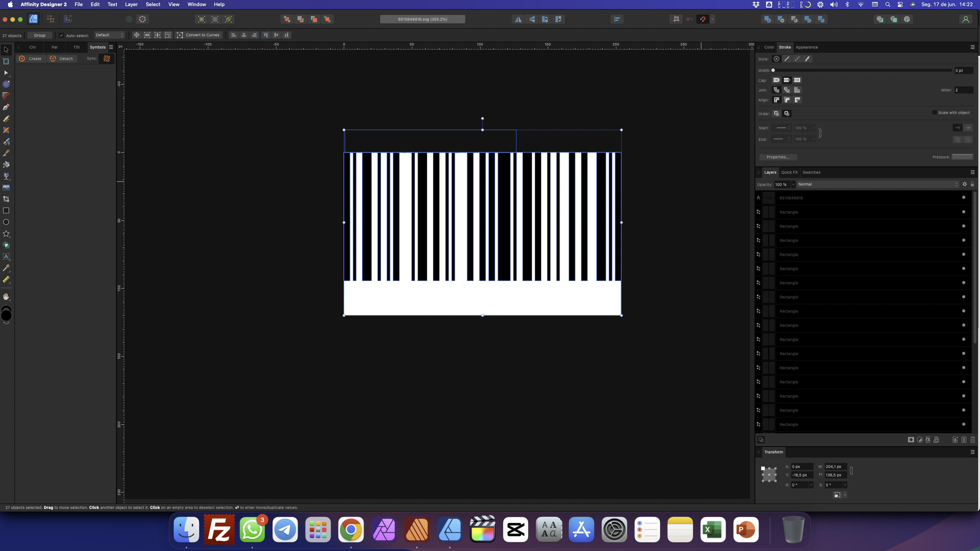Viewport: 980px width, 551px height.
Task: Open the Symbols panel hamburger menu
Action: (111, 47)
